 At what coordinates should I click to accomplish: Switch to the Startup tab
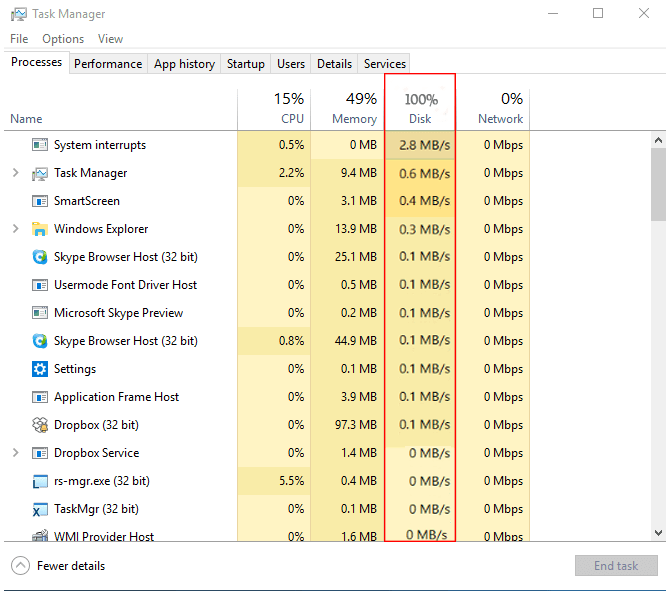point(246,64)
